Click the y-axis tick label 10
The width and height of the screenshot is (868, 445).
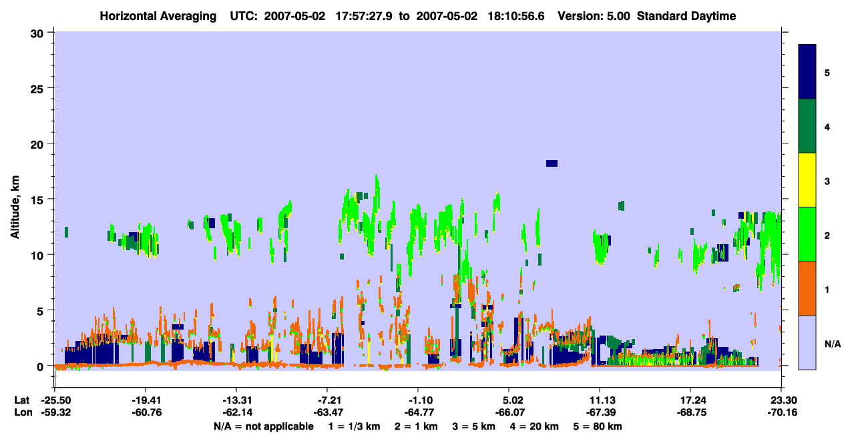[39, 255]
